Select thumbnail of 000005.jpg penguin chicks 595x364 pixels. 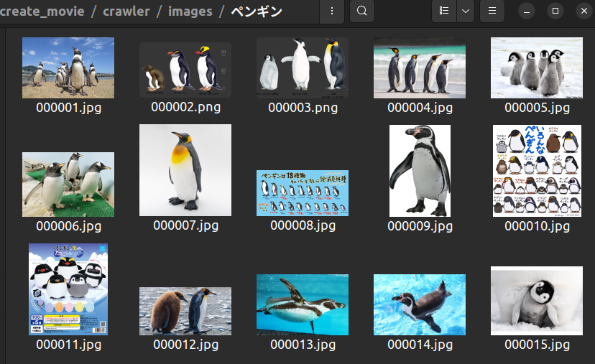pos(537,68)
